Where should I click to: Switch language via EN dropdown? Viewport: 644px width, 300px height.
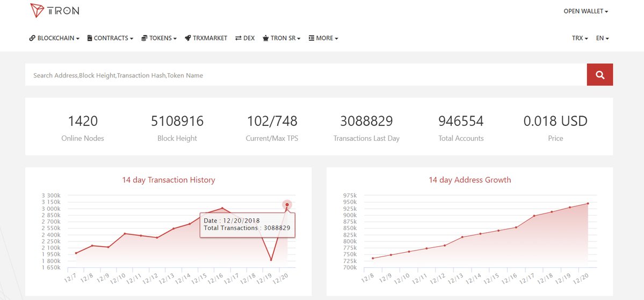tap(603, 38)
